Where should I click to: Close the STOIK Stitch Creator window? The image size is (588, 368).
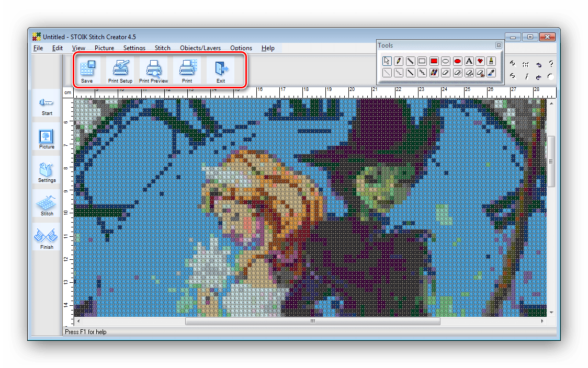tap(548, 37)
